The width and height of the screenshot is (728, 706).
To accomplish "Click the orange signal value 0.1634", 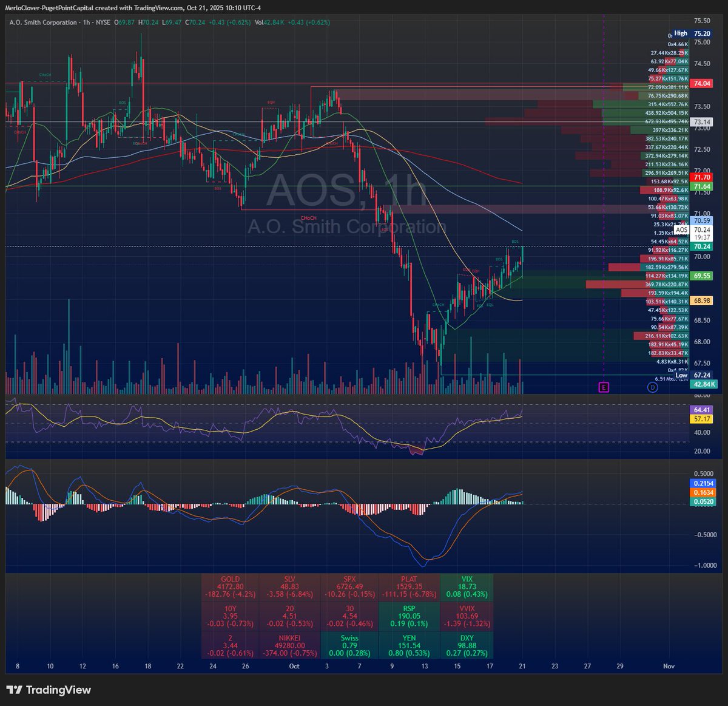I will click(x=704, y=492).
